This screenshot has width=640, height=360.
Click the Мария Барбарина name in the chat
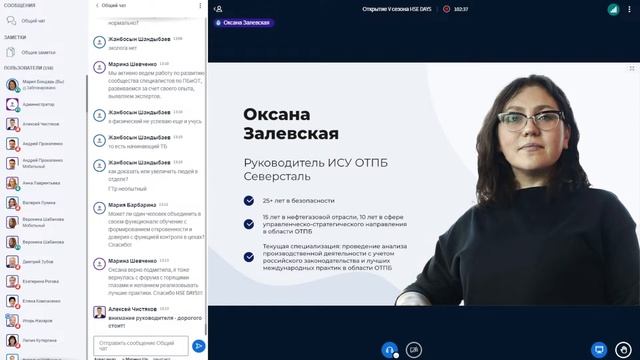tap(132, 205)
